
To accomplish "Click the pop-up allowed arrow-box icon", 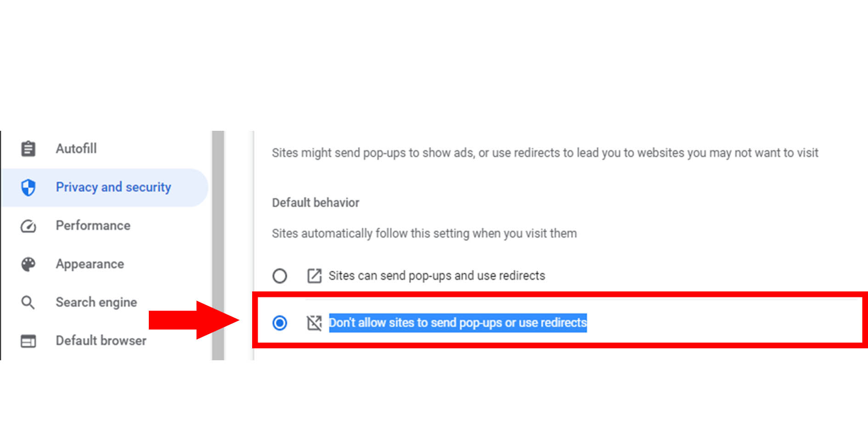I will click(x=314, y=276).
